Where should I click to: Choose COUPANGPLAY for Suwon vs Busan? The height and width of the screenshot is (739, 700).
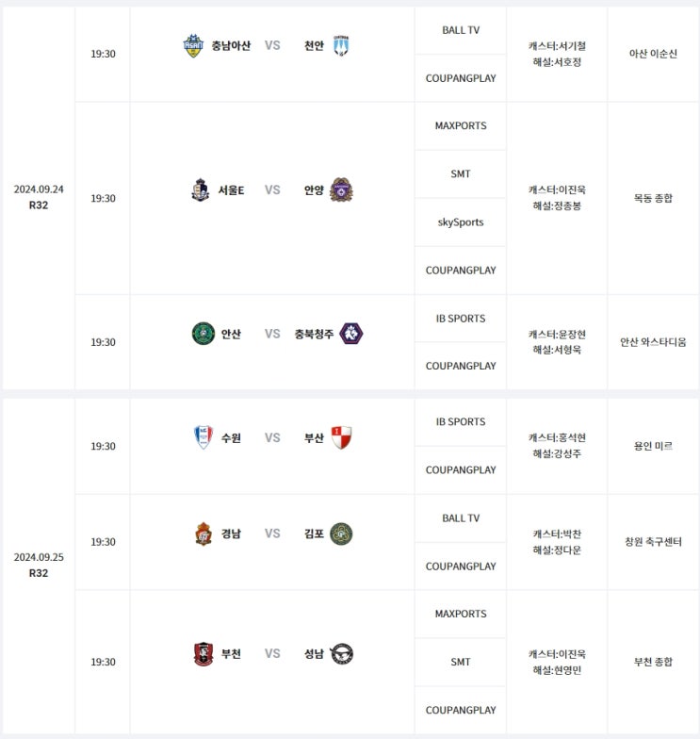pos(461,469)
